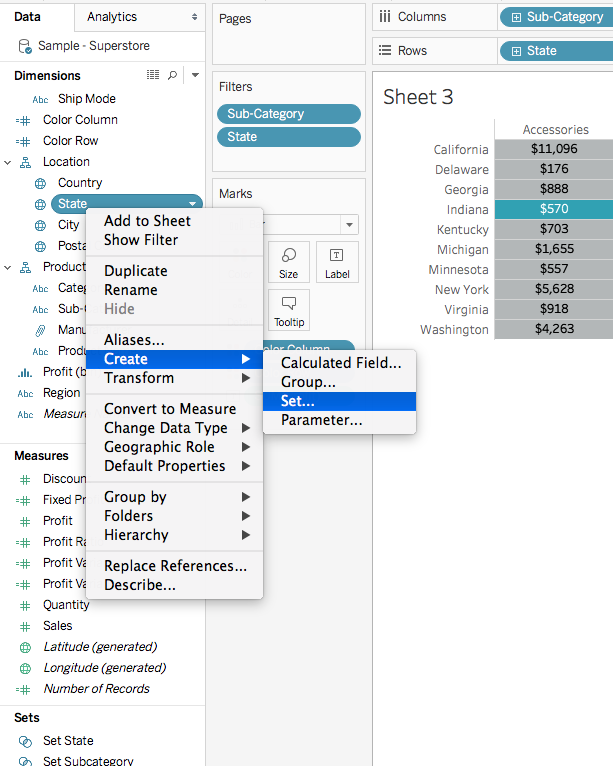This screenshot has width=613, height=766.
Task: Switch to the Analytics tab
Action: point(112,17)
